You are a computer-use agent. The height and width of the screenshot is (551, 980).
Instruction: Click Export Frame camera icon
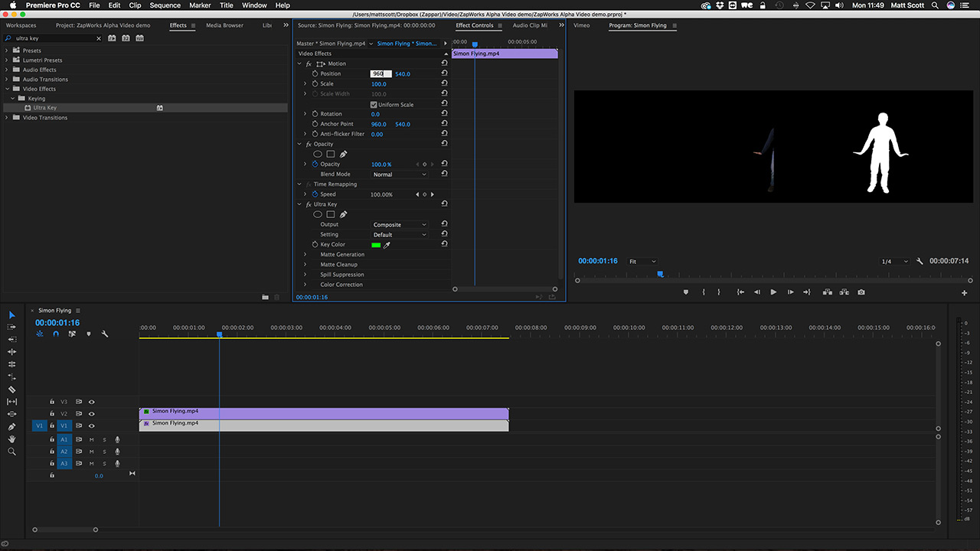click(x=861, y=292)
